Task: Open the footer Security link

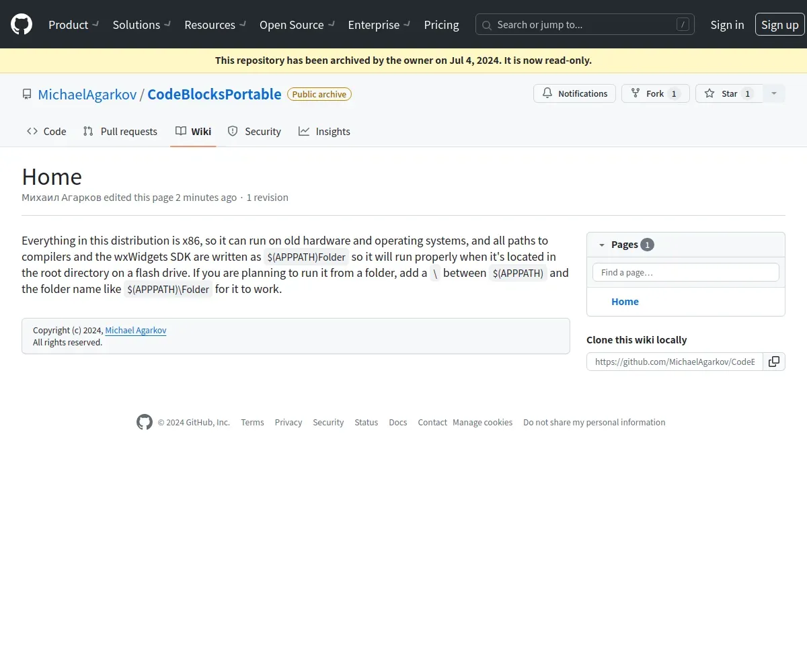Action: click(328, 423)
